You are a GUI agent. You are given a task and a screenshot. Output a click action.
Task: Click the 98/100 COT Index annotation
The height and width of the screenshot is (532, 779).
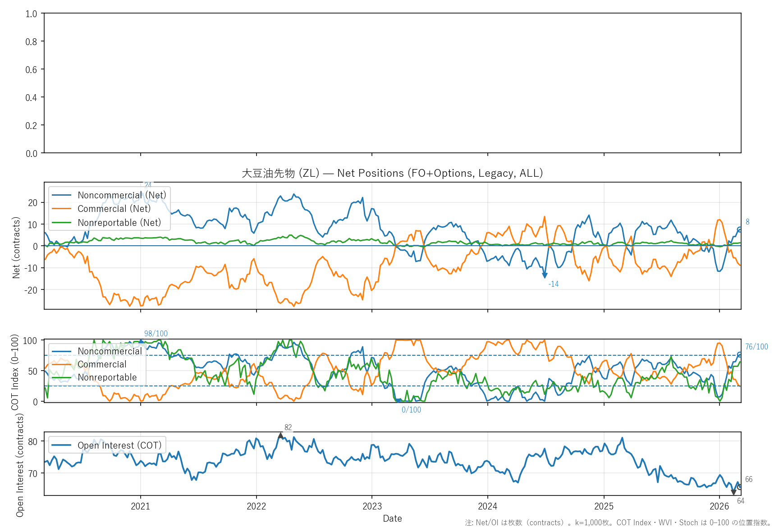(156, 334)
